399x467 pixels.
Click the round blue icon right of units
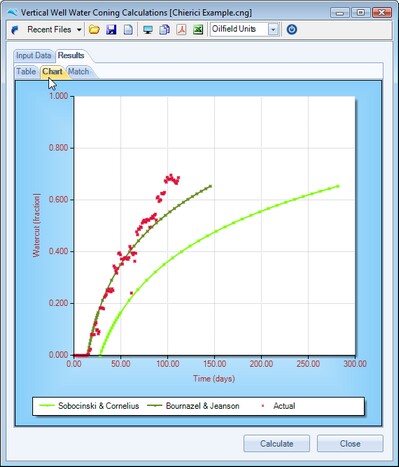[x=292, y=30]
